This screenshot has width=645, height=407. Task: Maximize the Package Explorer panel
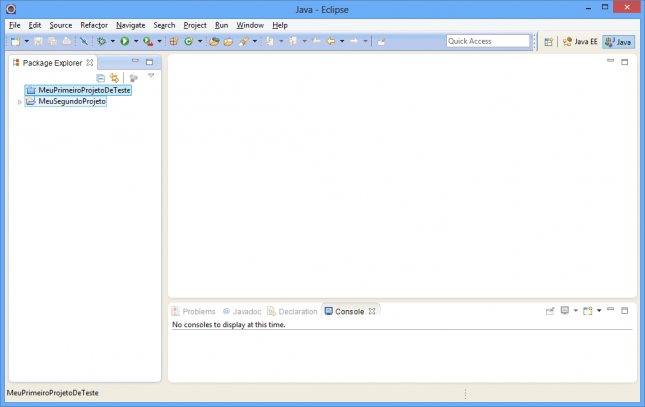click(x=149, y=62)
